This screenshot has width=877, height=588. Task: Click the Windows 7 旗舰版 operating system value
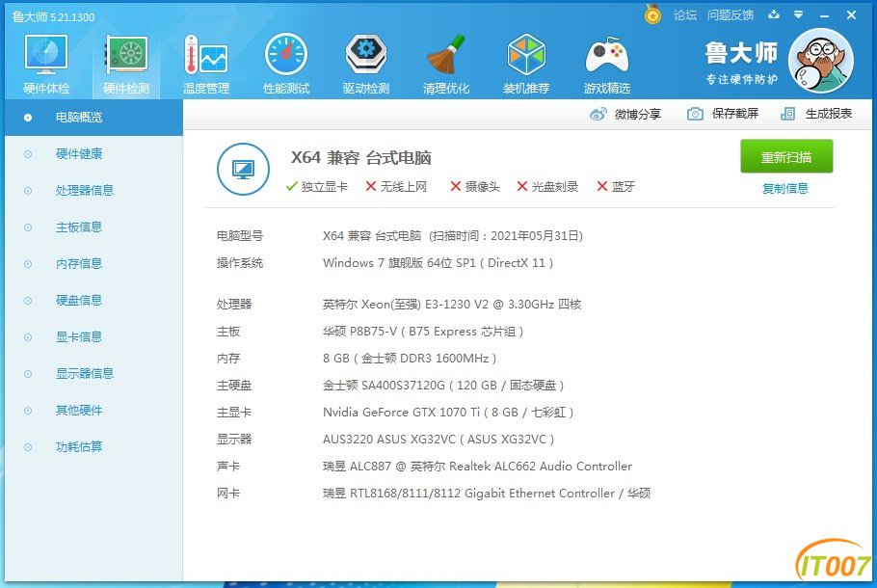pyautogui.click(x=438, y=263)
